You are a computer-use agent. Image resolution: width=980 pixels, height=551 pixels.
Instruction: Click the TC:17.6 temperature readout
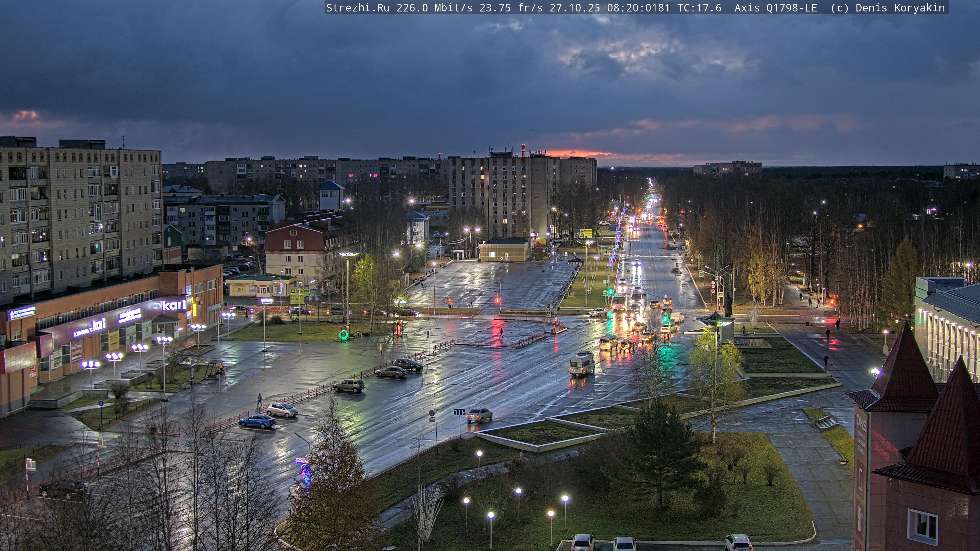point(699,8)
